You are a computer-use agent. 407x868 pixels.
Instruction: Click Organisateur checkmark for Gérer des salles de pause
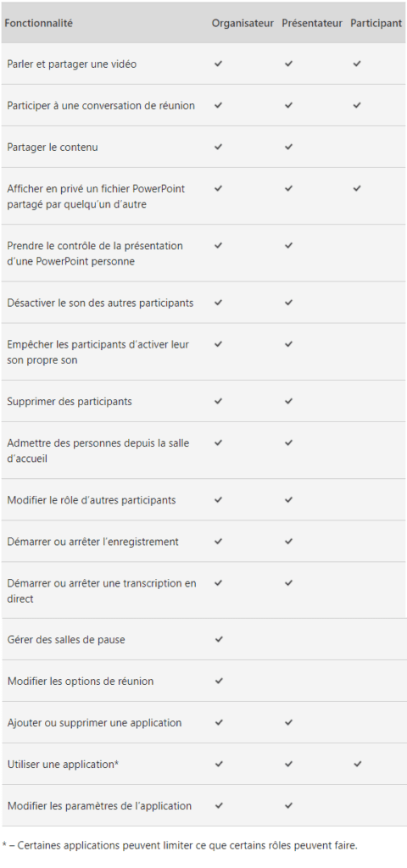(x=218, y=639)
